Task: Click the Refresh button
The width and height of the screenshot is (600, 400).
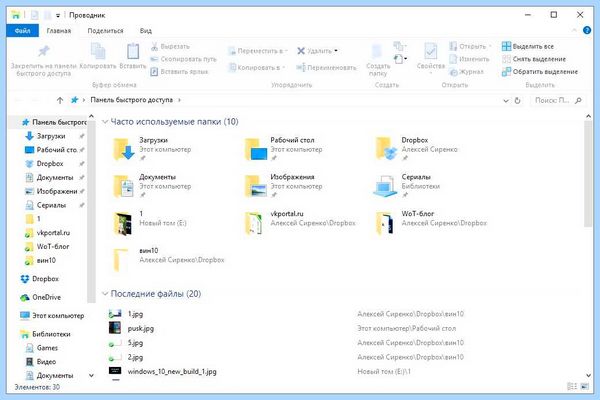Action: click(x=517, y=100)
